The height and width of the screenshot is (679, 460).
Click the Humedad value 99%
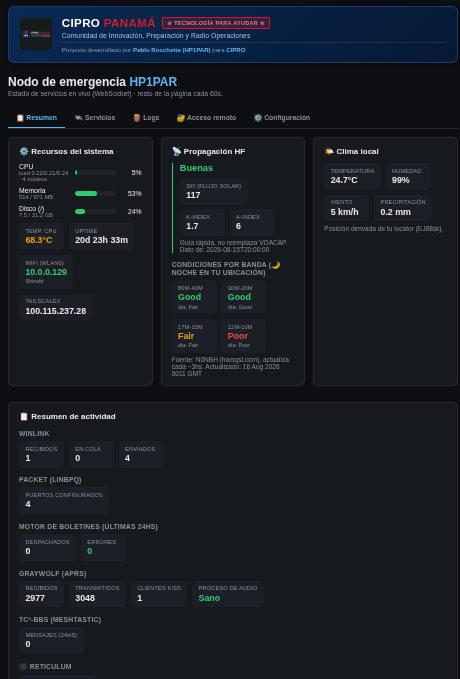coord(401,180)
